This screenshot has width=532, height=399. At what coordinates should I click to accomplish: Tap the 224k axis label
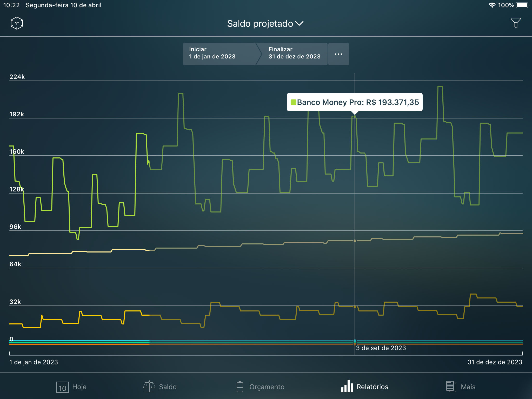tap(17, 77)
